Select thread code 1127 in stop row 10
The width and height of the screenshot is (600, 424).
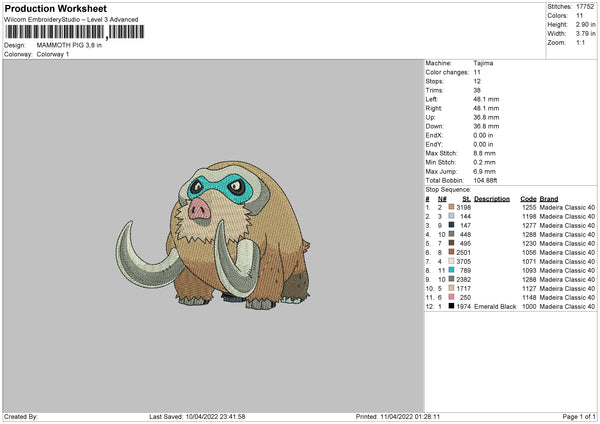point(529,289)
